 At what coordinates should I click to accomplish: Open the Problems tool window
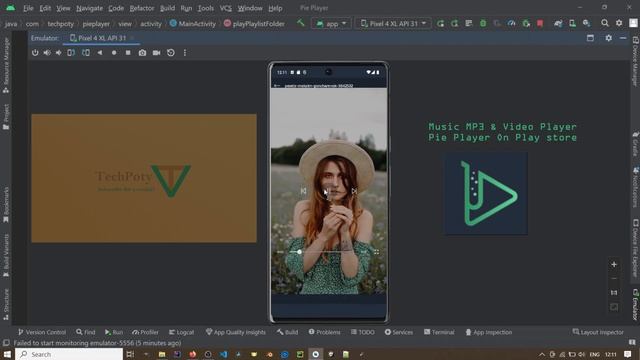324,332
